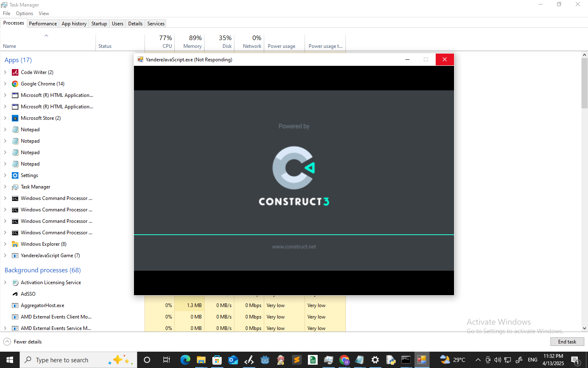Image resolution: width=588 pixels, height=368 pixels.
Task: Open the Options menu
Action: [x=24, y=13]
